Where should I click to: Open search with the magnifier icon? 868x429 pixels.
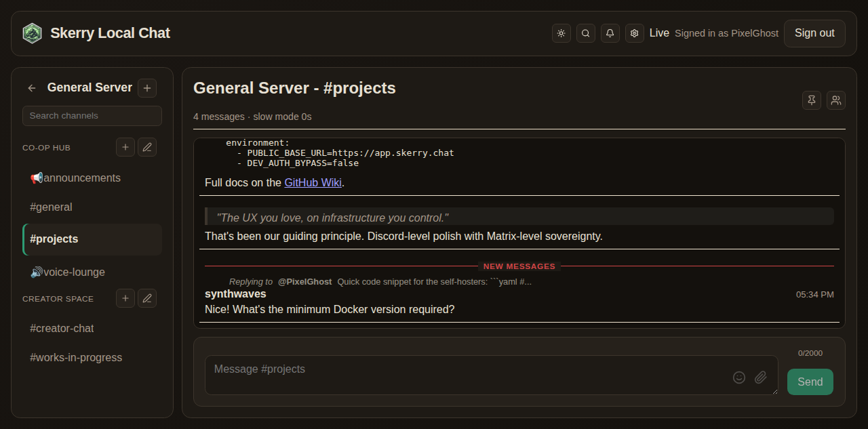(586, 33)
